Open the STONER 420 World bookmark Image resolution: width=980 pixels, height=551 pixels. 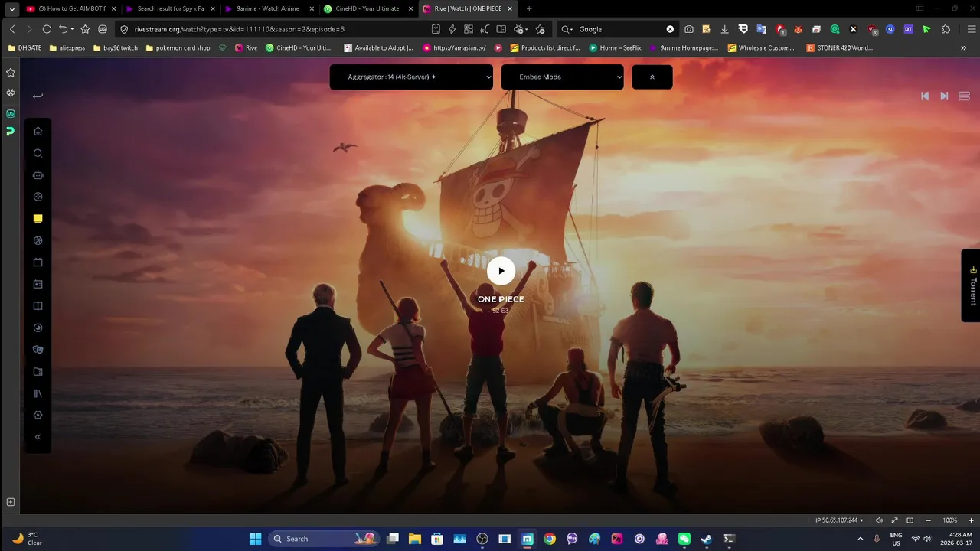point(840,47)
